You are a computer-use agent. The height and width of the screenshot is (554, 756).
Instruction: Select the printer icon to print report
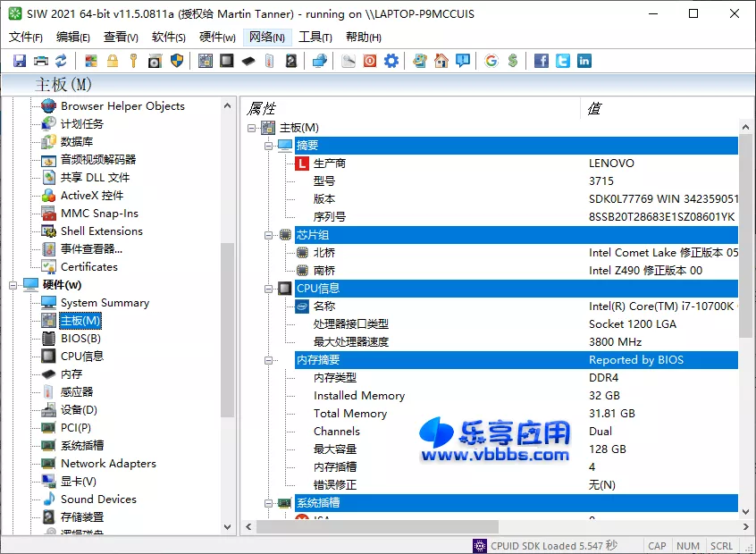pos(41,60)
